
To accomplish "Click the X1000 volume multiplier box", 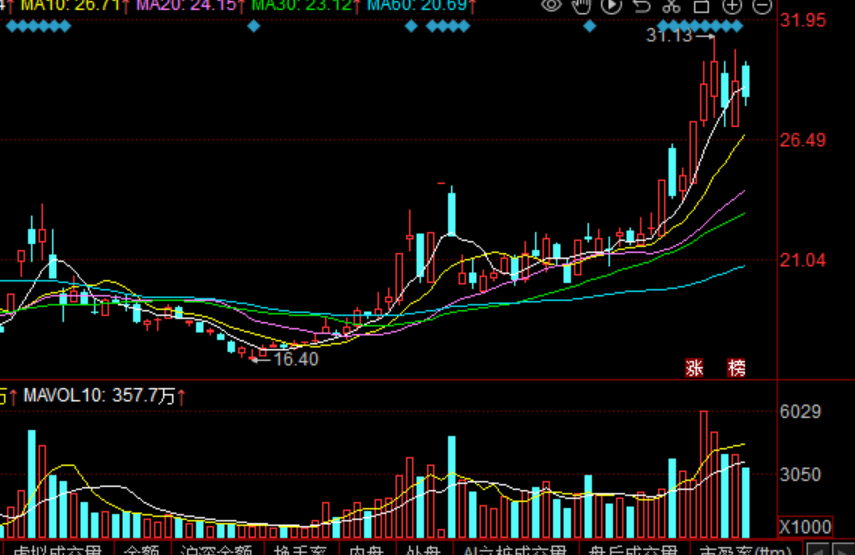I will click(x=805, y=527).
